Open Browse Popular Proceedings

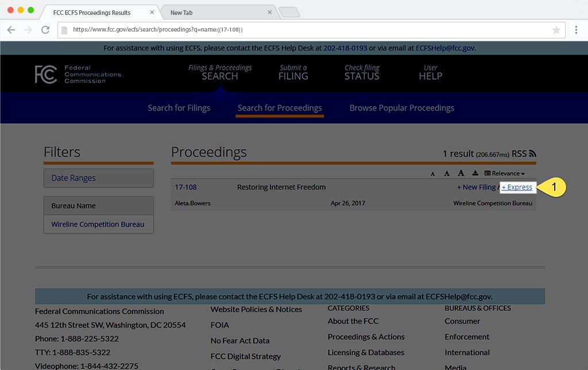[x=401, y=108]
